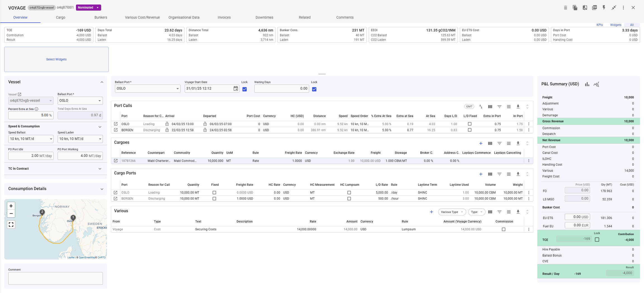Click the download icon in Port Calls

(x=518, y=107)
